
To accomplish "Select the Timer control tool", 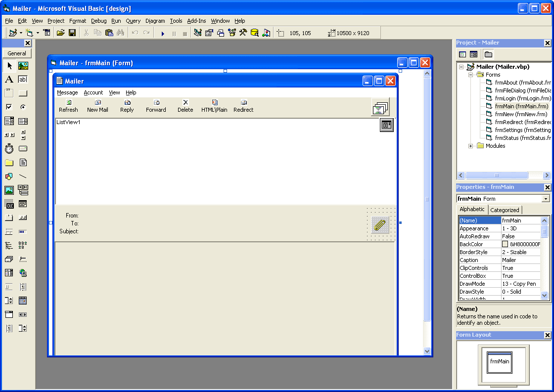I will click(9, 149).
